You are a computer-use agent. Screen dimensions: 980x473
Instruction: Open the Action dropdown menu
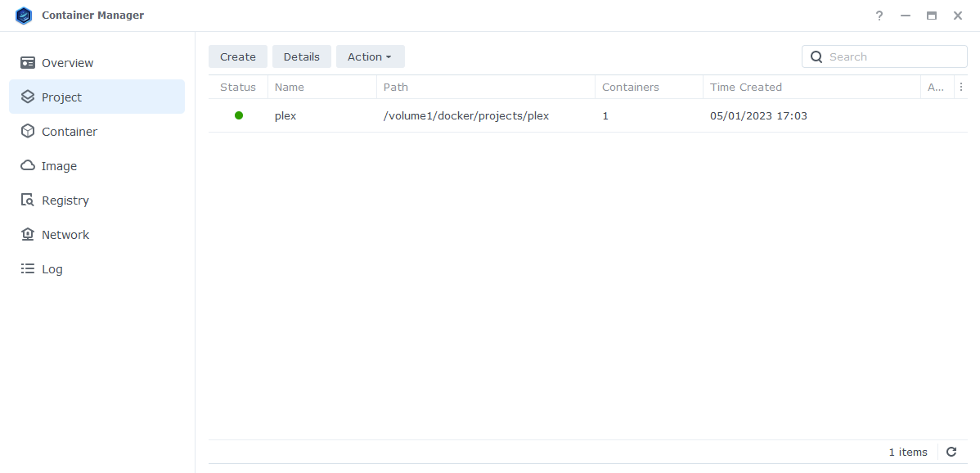pos(370,56)
